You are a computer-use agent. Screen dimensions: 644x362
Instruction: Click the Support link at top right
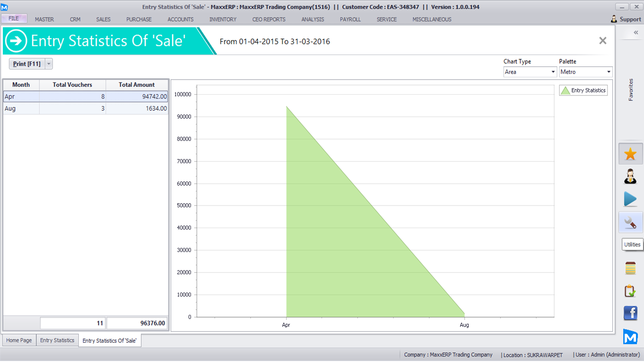point(626,19)
